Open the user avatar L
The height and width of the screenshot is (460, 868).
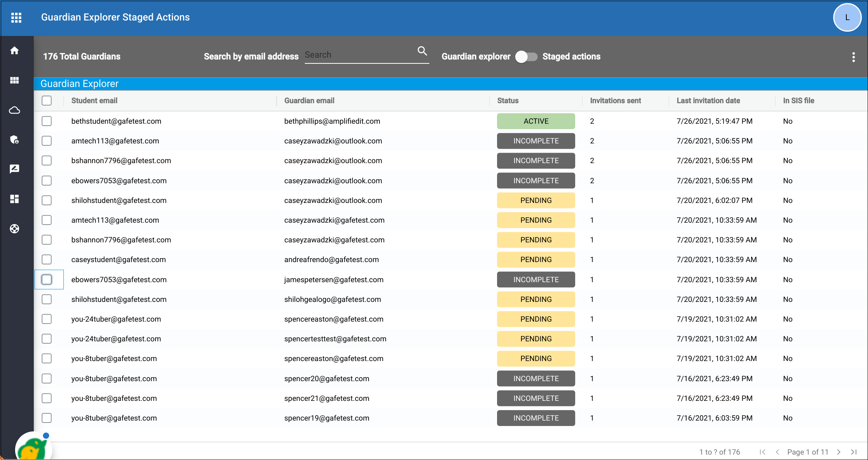(847, 17)
